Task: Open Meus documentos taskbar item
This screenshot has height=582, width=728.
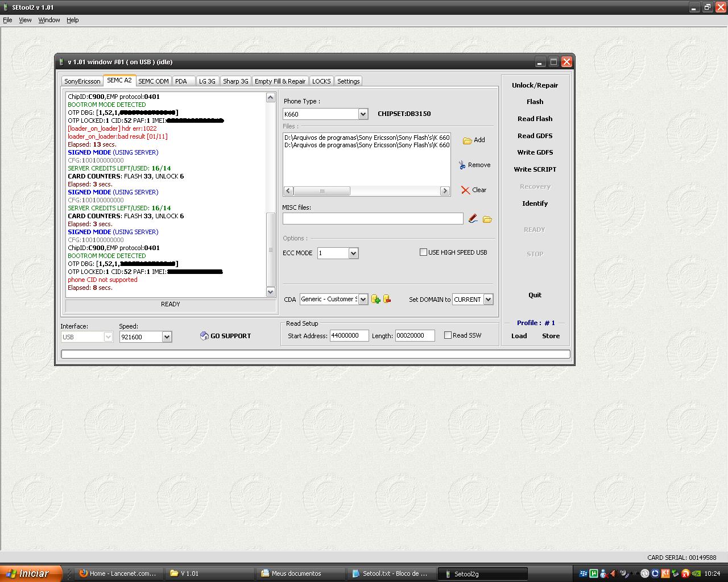Action: 301,573
